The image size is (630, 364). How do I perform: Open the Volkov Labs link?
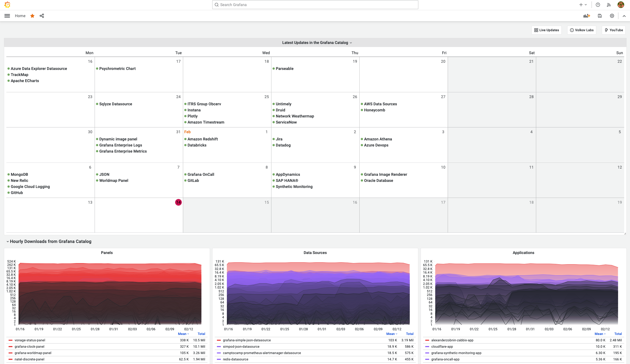point(582,30)
